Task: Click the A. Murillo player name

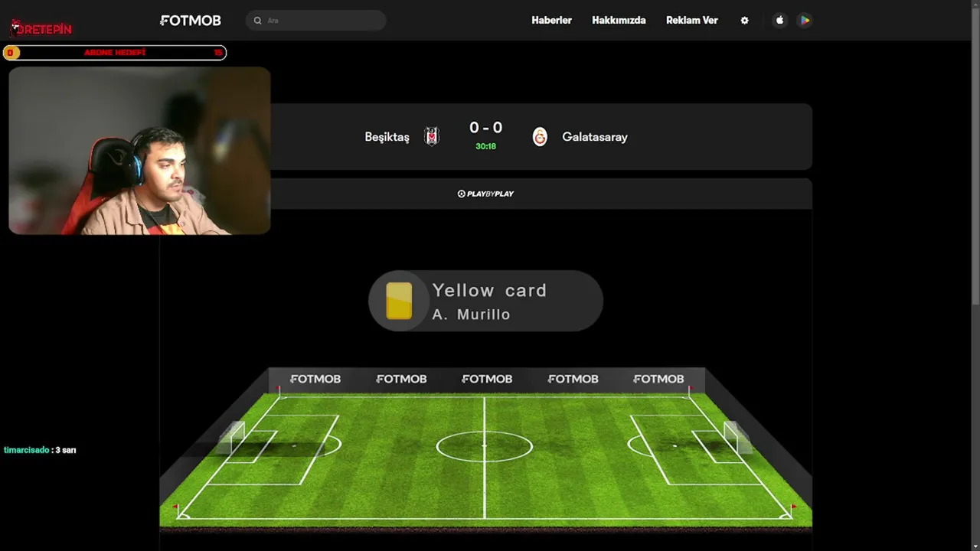Action: 471,315
